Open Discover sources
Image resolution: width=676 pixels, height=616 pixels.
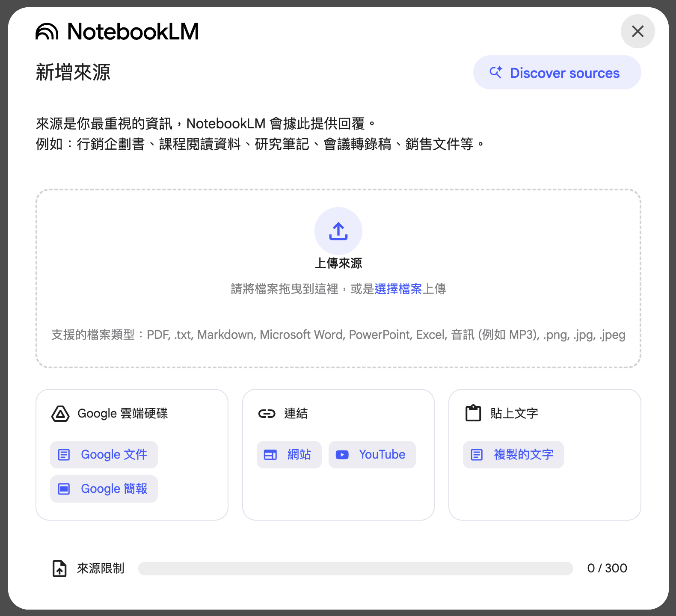click(557, 72)
